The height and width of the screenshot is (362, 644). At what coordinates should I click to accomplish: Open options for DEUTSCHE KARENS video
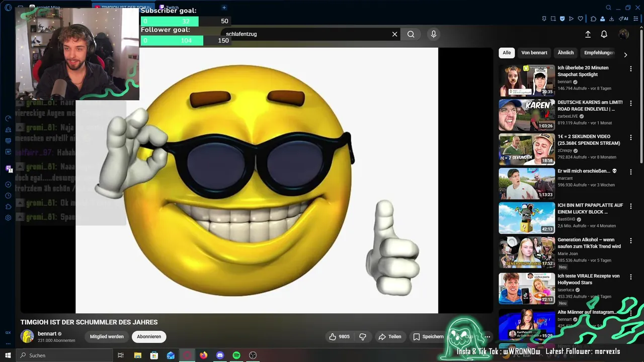631,103
